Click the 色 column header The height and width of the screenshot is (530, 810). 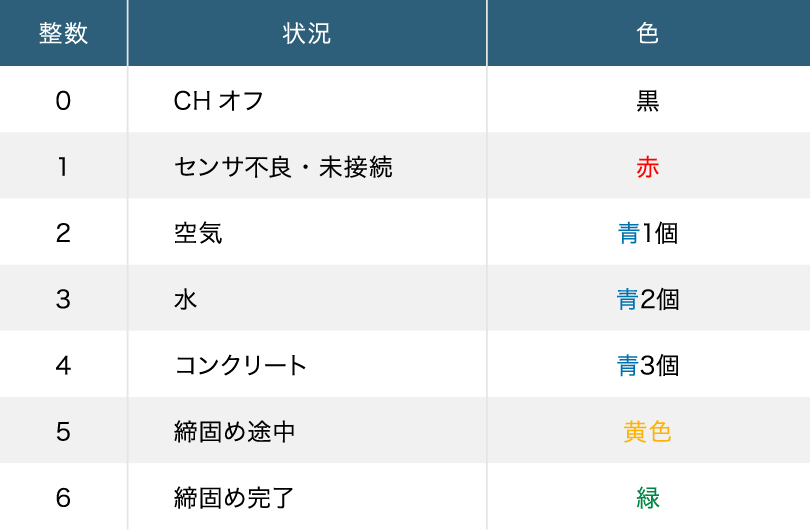(x=648, y=33)
